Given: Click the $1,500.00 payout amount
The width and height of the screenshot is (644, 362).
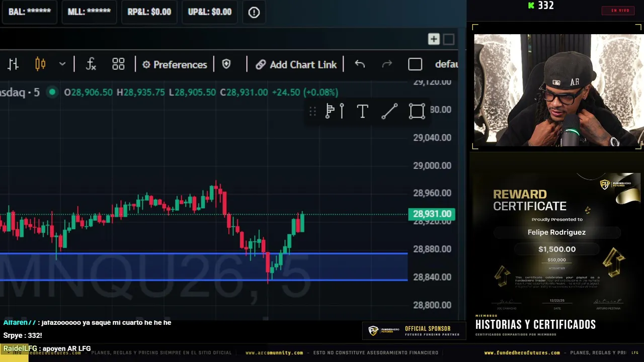Looking at the screenshot, I should click(x=557, y=249).
